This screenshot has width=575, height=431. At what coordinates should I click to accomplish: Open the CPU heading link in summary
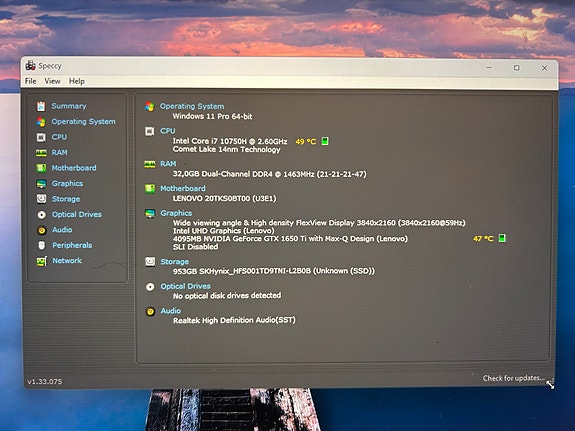point(168,131)
